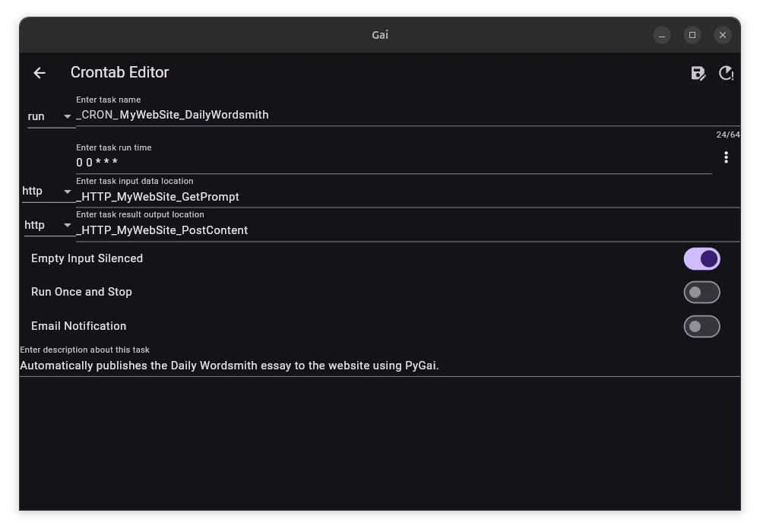Expand the http dropdown for result output location

click(49, 225)
